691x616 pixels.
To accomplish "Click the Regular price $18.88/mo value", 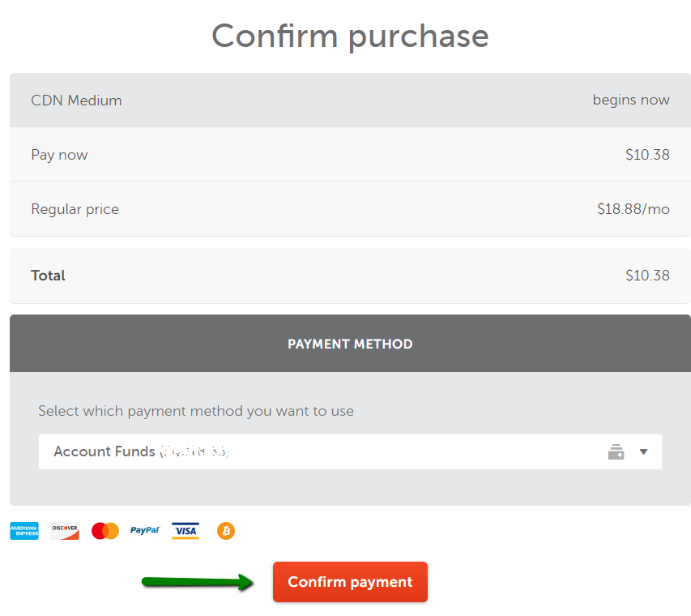I will [x=633, y=209].
